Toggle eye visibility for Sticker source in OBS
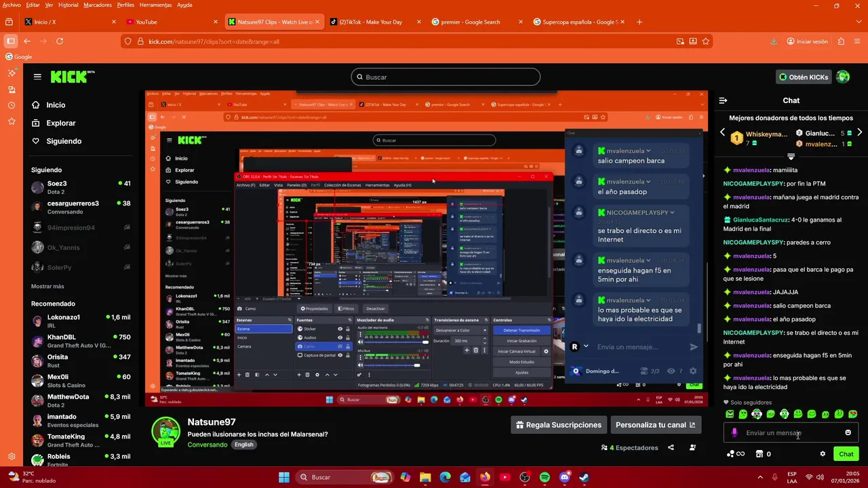 click(340, 329)
